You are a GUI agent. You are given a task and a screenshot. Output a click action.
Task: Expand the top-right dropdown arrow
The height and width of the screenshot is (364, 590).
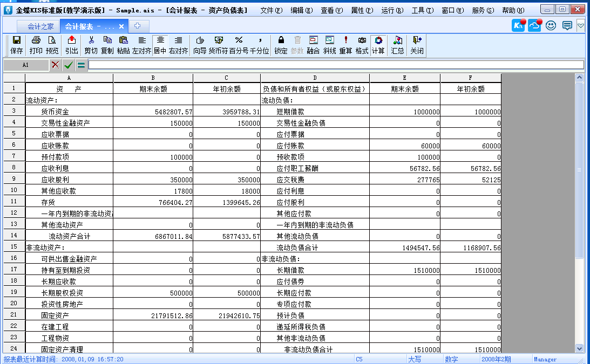(x=581, y=25)
